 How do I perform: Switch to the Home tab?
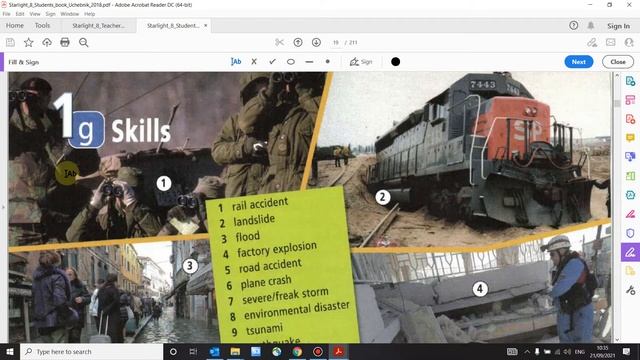pyautogui.click(x=15, y=25)
